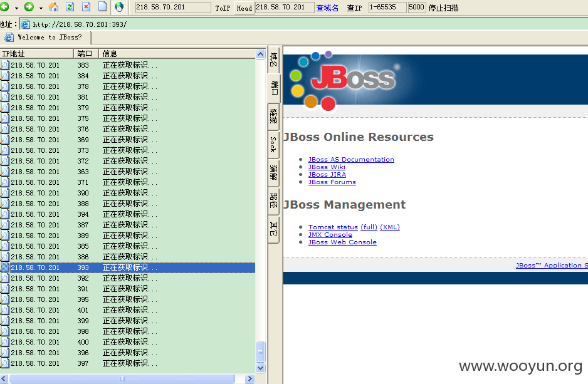This screenshot has height=384, width=588.
Task: Click the globe penguin toolbar icon
Action: 119,7
